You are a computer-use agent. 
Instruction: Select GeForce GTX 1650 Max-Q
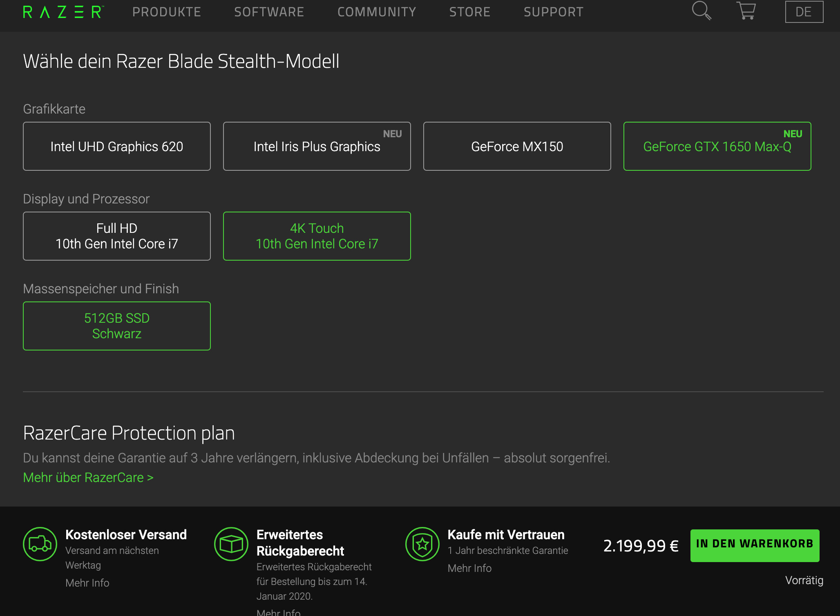coord(717,146)
